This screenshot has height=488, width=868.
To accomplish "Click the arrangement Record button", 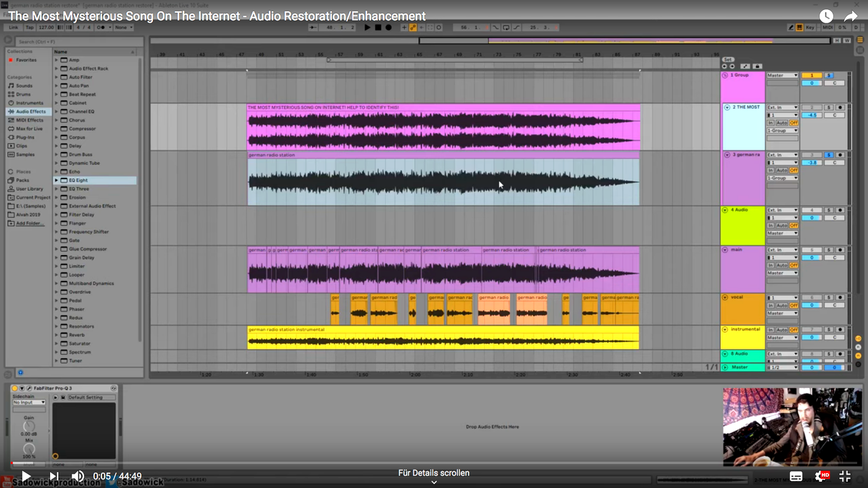I will (389, 27).
